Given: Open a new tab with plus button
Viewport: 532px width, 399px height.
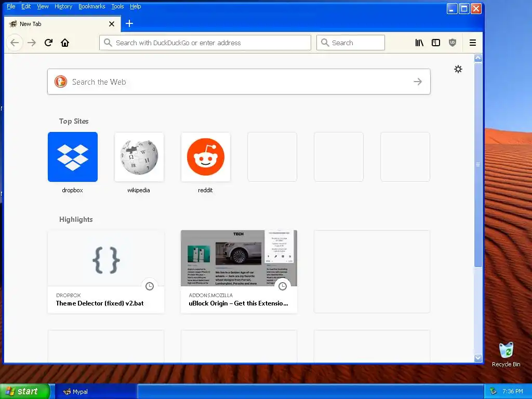Looking at the screenshot, I should pos(129,23).
